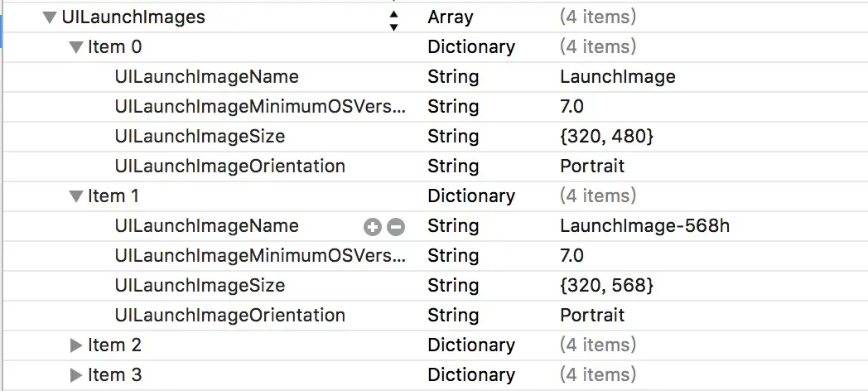This screenshot has height=391, width=868.
Task: Select Item 0's UILaunchImageSize key
Action: (x=200, y=137)
